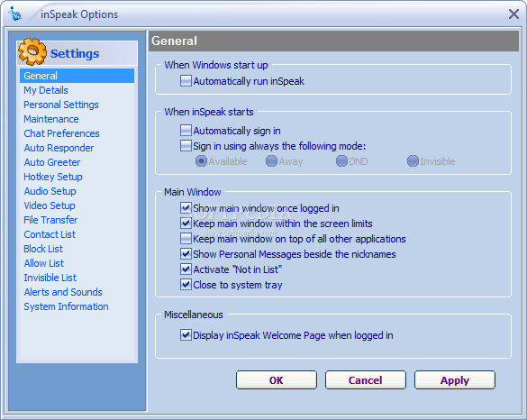Uncheck Close to system tray
Image resolution: width=527 pixels, height=420 pixels.
186,285
